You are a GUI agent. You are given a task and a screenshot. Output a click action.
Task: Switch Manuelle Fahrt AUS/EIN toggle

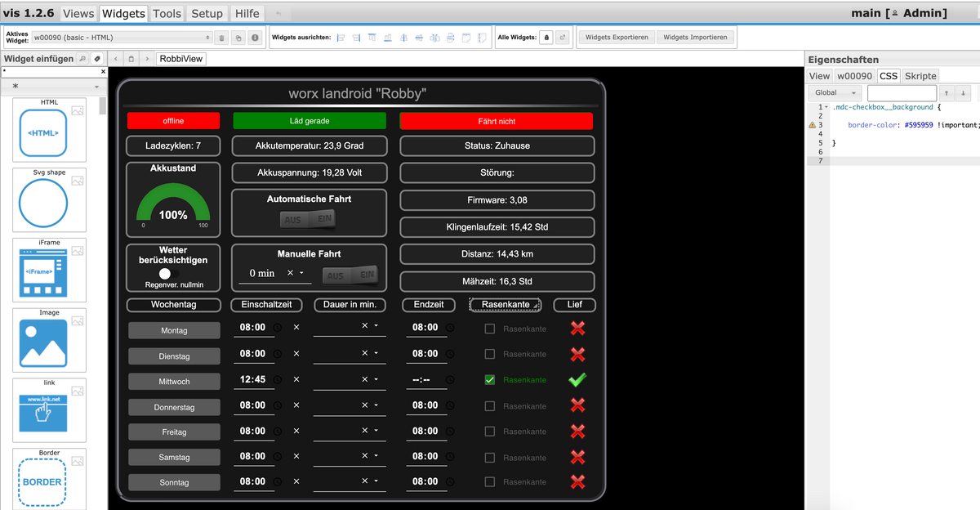tap(350, 275)
